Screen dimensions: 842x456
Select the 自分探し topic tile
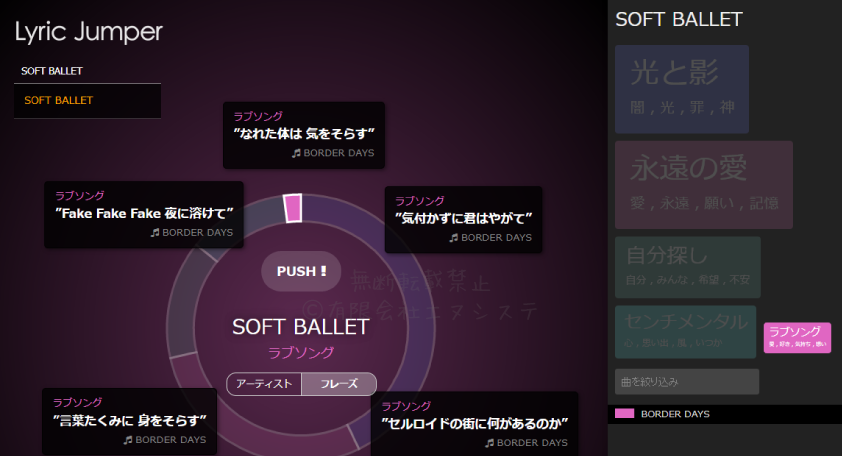(688, 267)
